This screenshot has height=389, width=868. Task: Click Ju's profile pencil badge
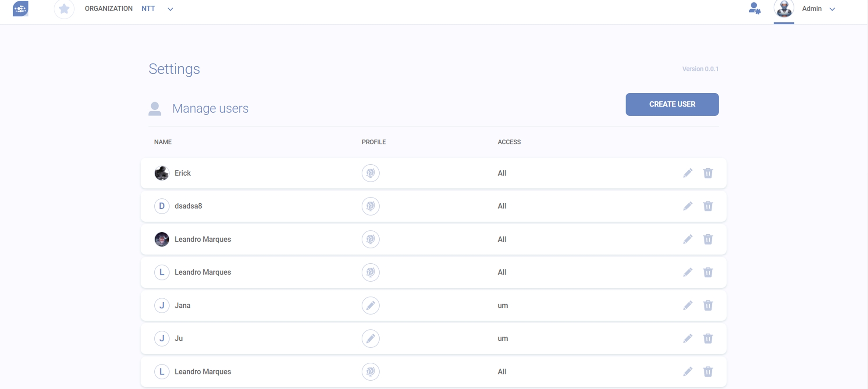370,339
